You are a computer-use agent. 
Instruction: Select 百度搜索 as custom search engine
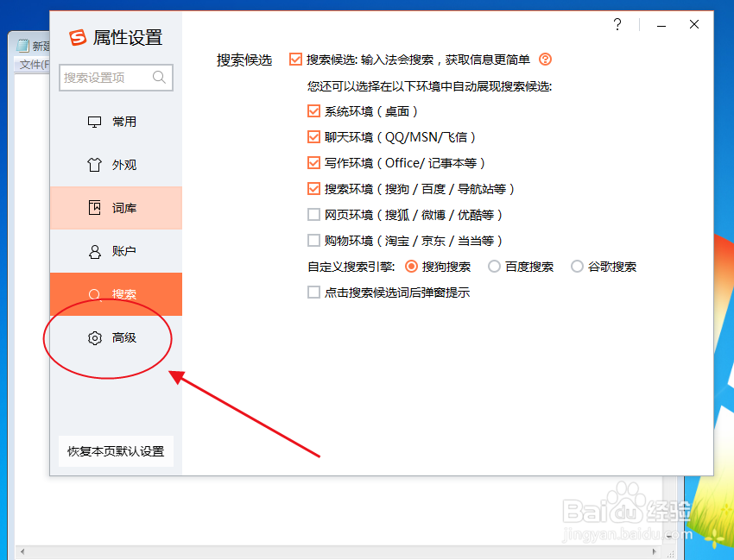point(495,267)
